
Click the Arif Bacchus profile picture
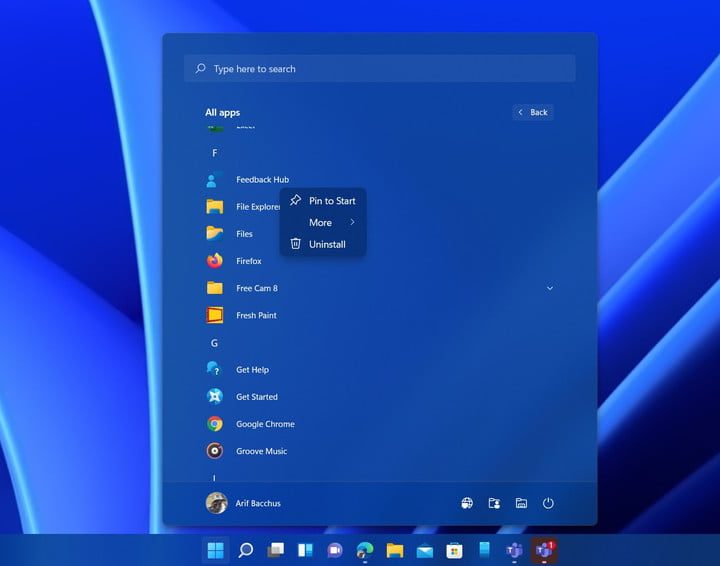coord(216,503)
